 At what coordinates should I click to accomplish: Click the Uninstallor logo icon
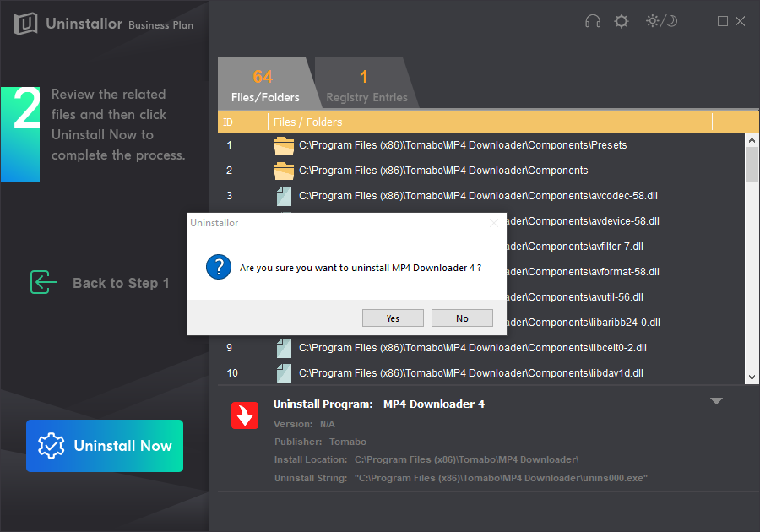(25, 24)
